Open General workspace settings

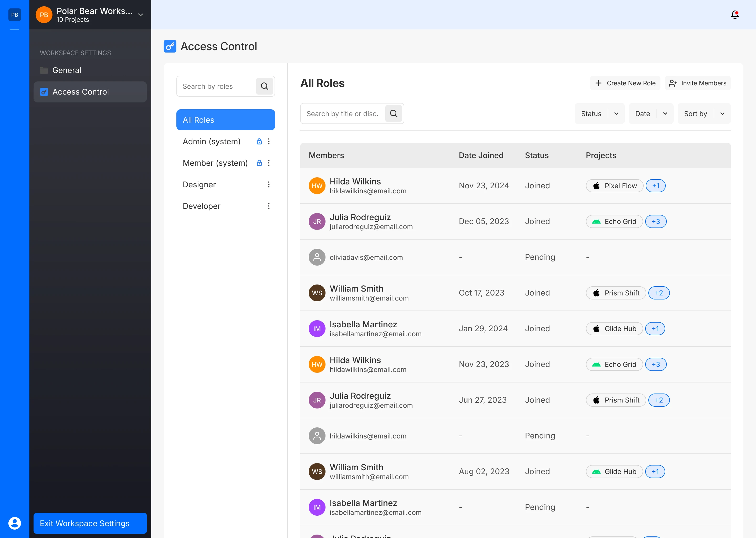click(66, 70)
